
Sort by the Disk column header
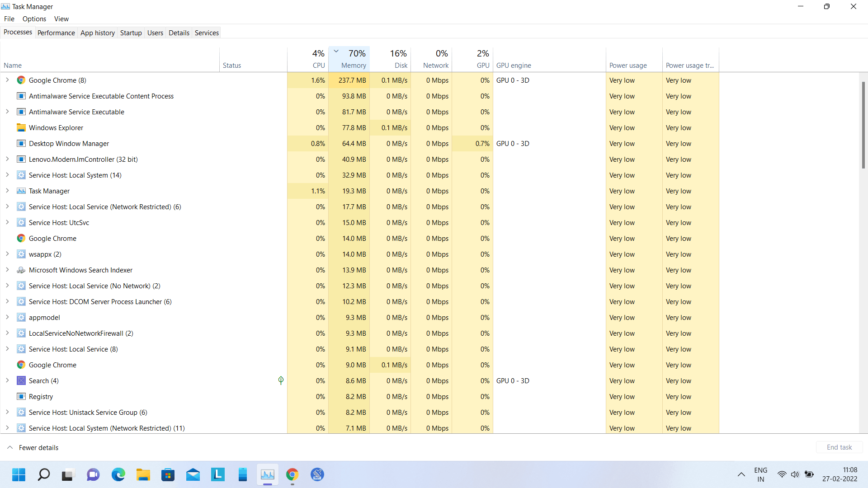pyautogui.click(x=390, y=59)
